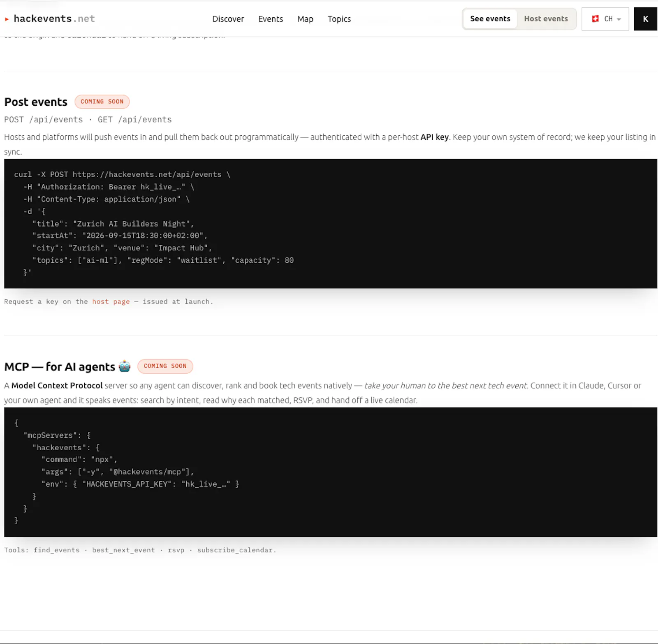The height and width of the screenshot is (644, 658).
Task: Click the city Zurich venue Impact Hub line
Action: pyautogui.click(x=122, y=248)
